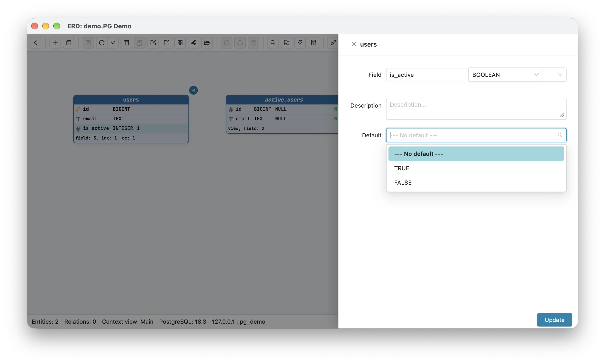Close the users side panel with X
Image resolution: width=605 pixels, height=364 pixels.
click(x=354, y=44)
